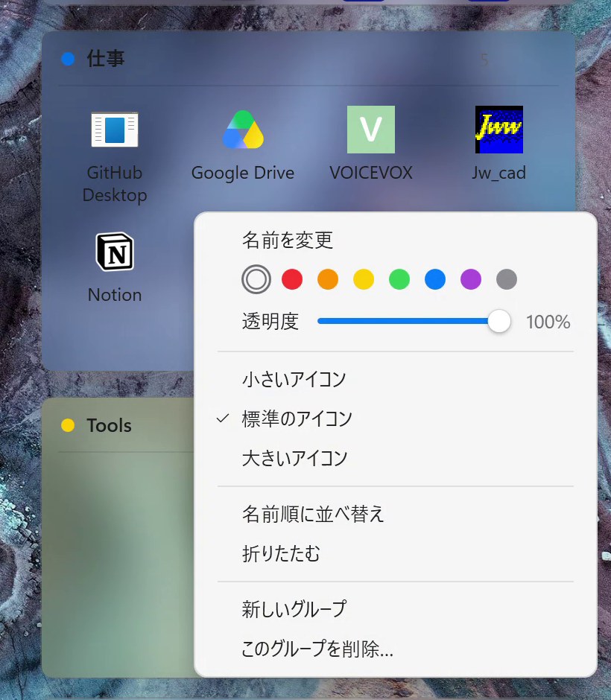Screen dimensions: 611x700
Task: Choose 名前順に並べ替え to sort icons
Action: pyautogui.click(x=313, y=514)
